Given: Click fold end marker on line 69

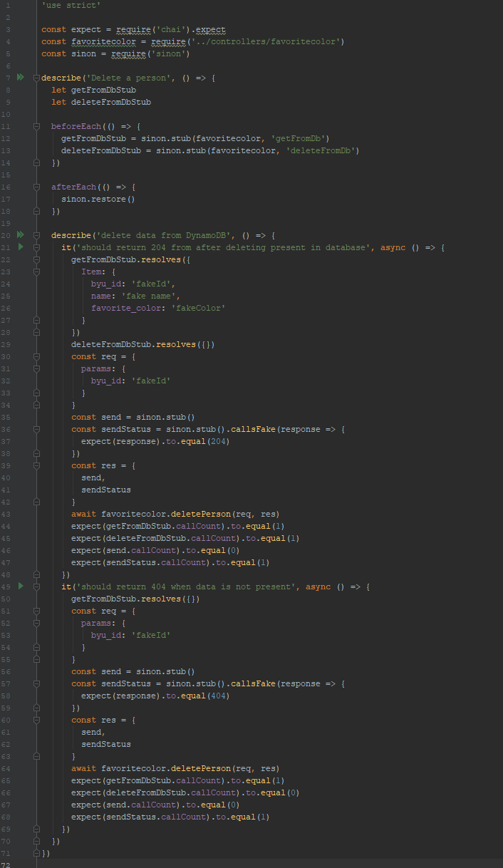Looking at the screenshot, I should pos(36,829).
